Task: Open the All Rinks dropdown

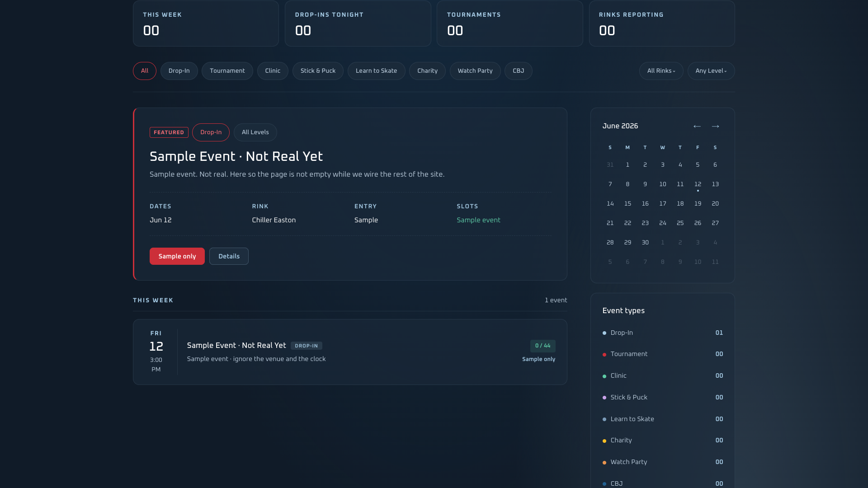Action: pos(661,71)
